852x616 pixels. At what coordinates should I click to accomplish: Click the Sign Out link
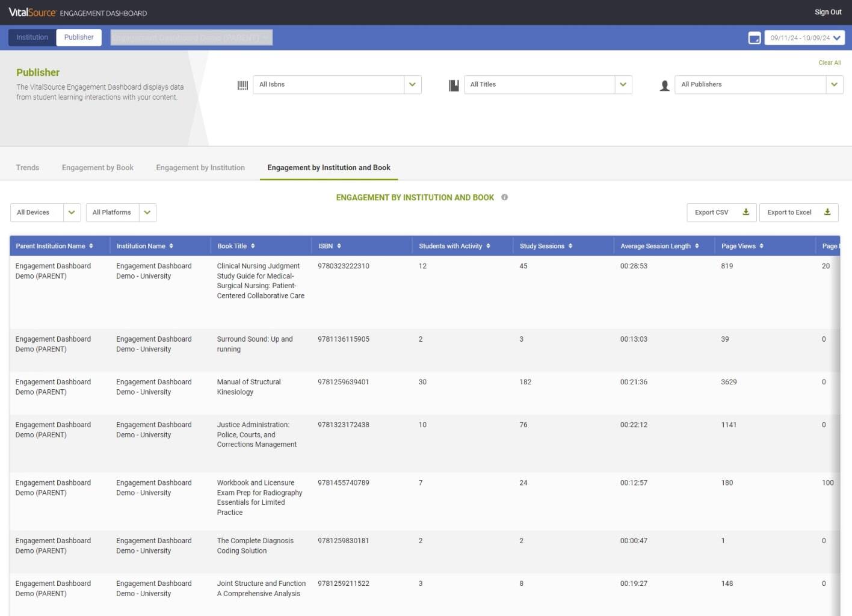click(828, 12)
